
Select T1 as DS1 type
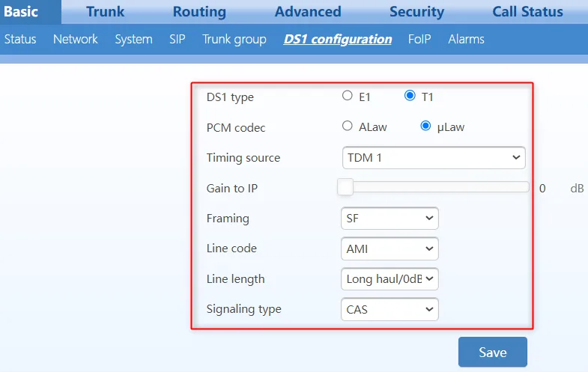[410, 96]
